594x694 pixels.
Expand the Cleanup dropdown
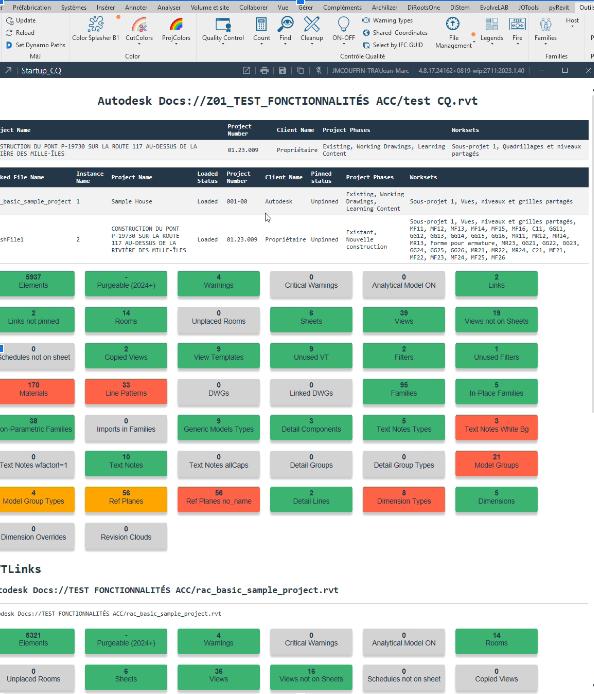pyautogui.click(x=312, y=44)
